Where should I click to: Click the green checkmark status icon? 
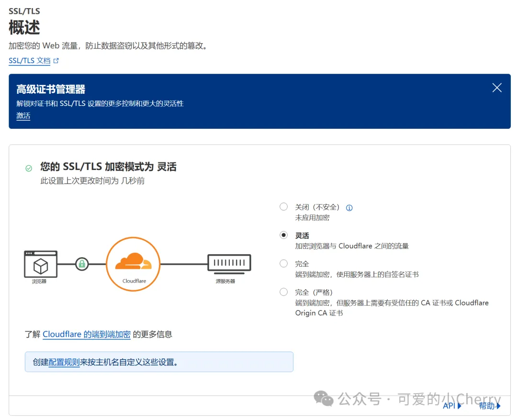pos(29,168)
